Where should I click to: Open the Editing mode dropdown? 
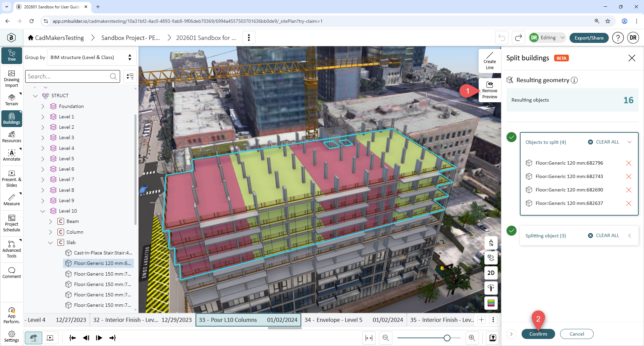tap(548, 38)
